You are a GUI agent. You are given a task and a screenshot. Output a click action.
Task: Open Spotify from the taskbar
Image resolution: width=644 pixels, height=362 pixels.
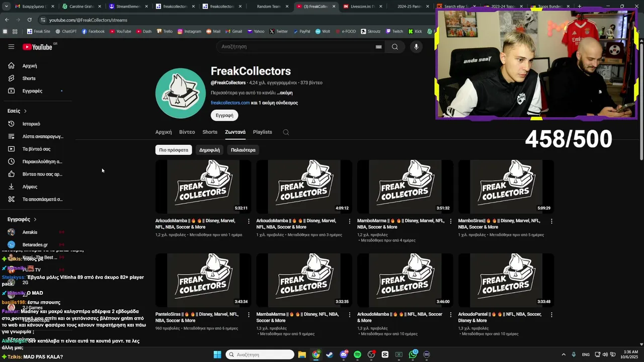point(357,354)
